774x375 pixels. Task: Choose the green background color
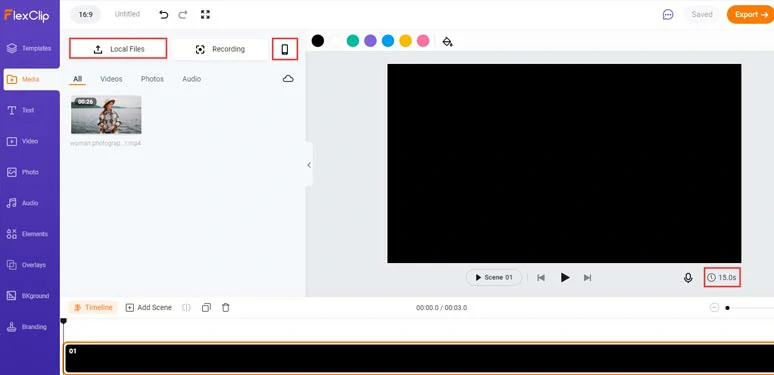point(352,41)
